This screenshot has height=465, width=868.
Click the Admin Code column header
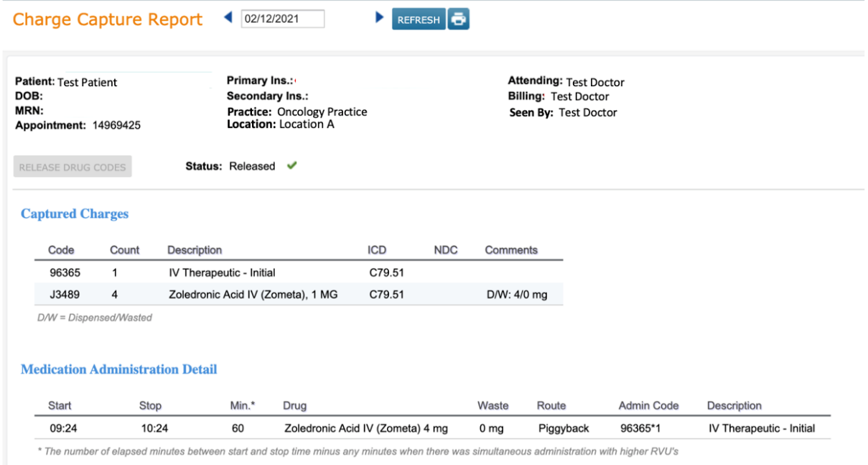click(x=648, y=405)
